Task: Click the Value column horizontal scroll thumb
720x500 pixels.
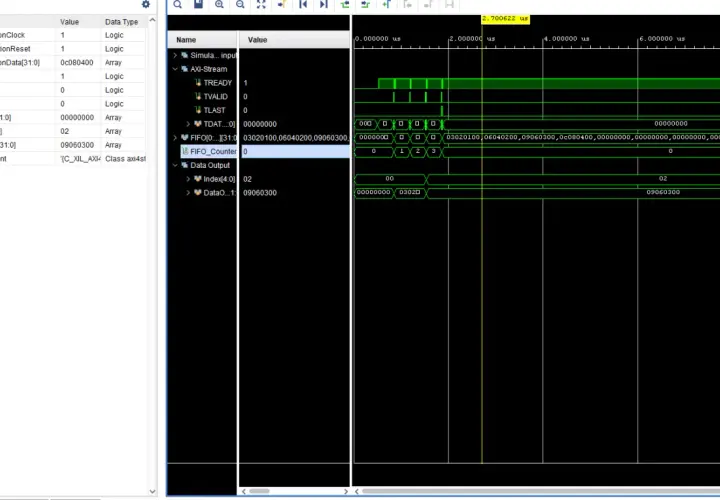Action: pyautogui.click(x=259, y=491)
